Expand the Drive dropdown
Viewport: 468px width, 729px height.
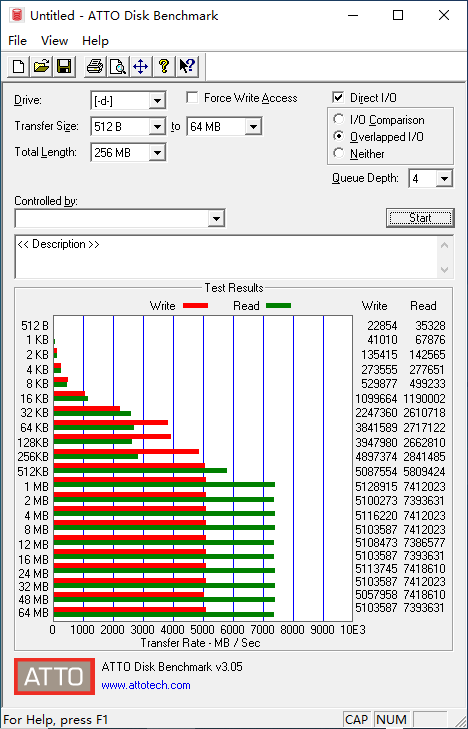coord(157,100)
